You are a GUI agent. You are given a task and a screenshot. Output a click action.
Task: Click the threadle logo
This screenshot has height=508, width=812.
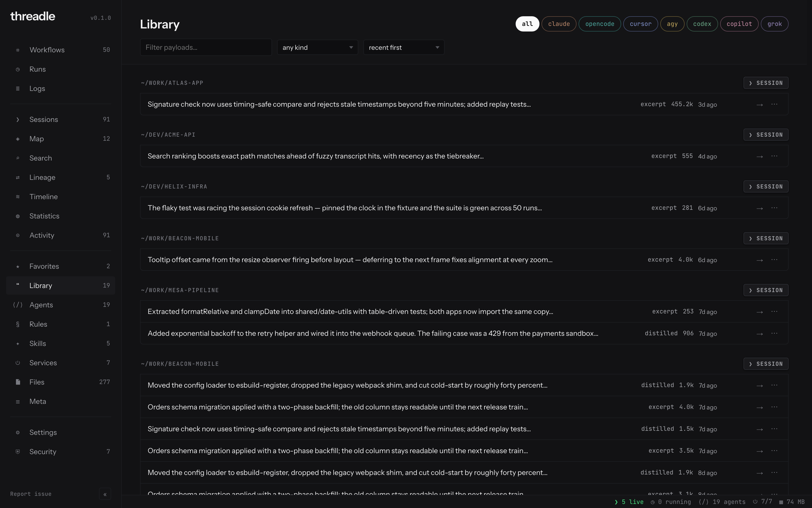click(32, 16)
